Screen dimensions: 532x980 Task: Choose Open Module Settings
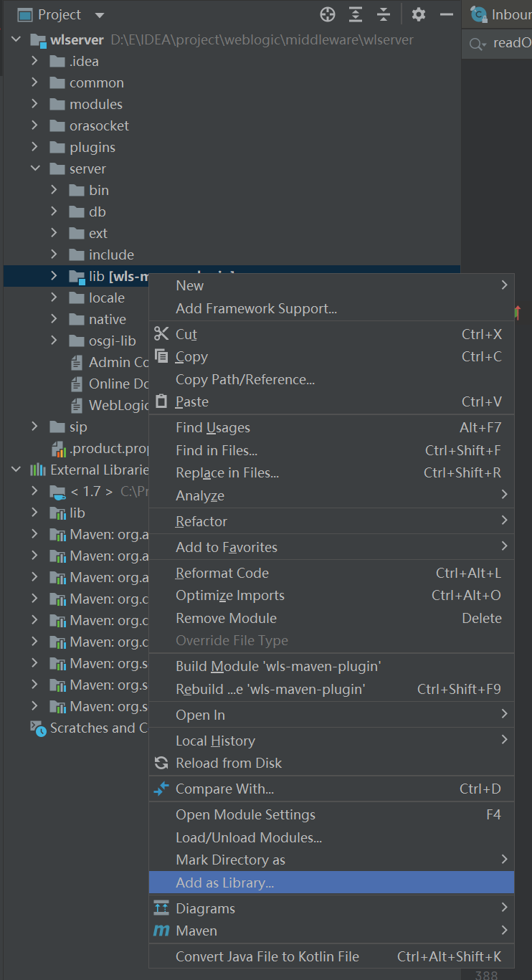pos(245,814)
